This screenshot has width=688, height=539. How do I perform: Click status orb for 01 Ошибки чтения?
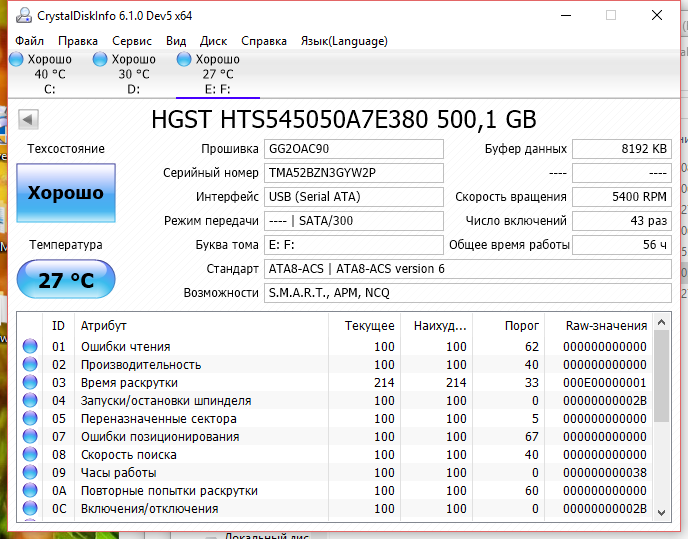point(30,346)
